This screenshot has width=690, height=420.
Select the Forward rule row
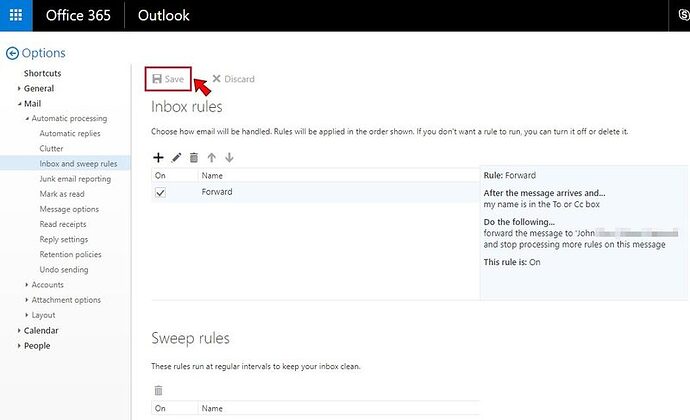click(315, 192)
